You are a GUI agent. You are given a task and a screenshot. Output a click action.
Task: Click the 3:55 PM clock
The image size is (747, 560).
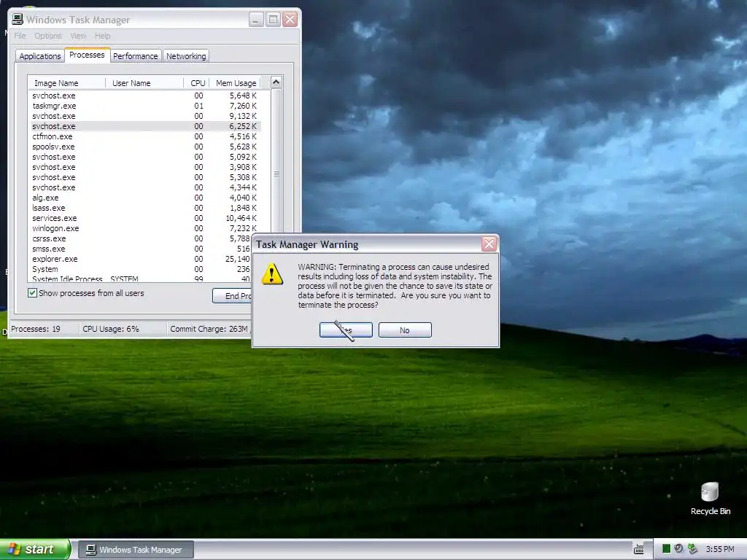[x=720, y=549]
